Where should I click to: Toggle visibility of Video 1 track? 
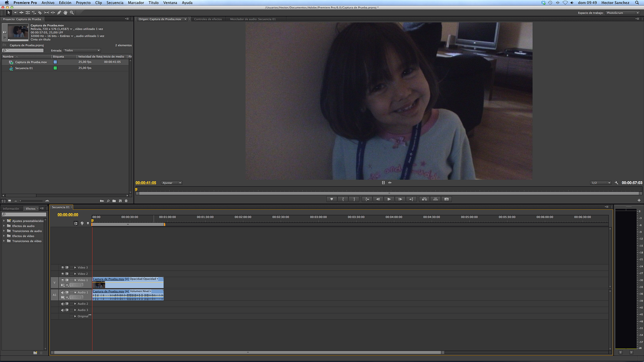[62, 280]
